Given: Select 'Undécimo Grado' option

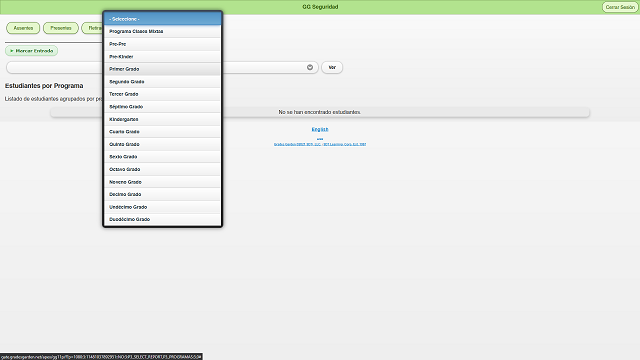Looking at the screenshot, I should [162, 207].
